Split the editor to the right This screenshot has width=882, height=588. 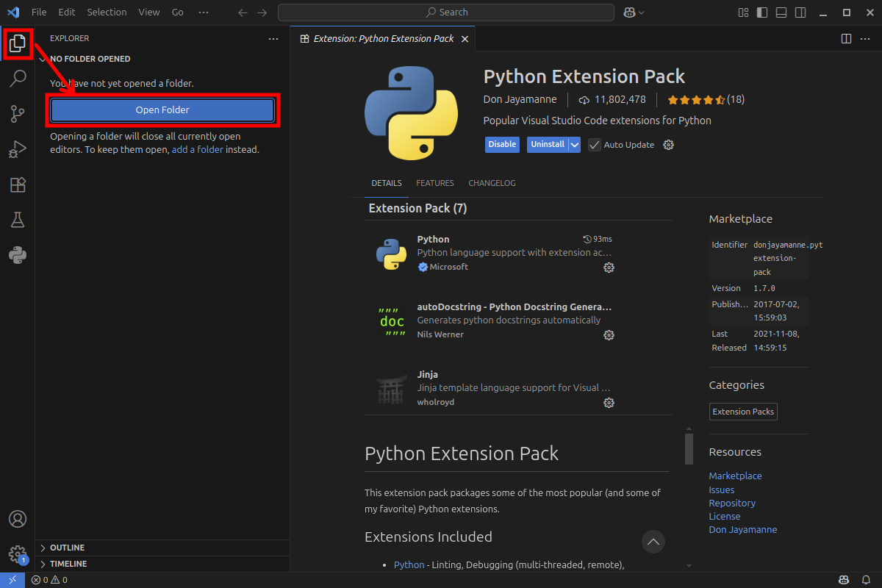click(846, 38)
